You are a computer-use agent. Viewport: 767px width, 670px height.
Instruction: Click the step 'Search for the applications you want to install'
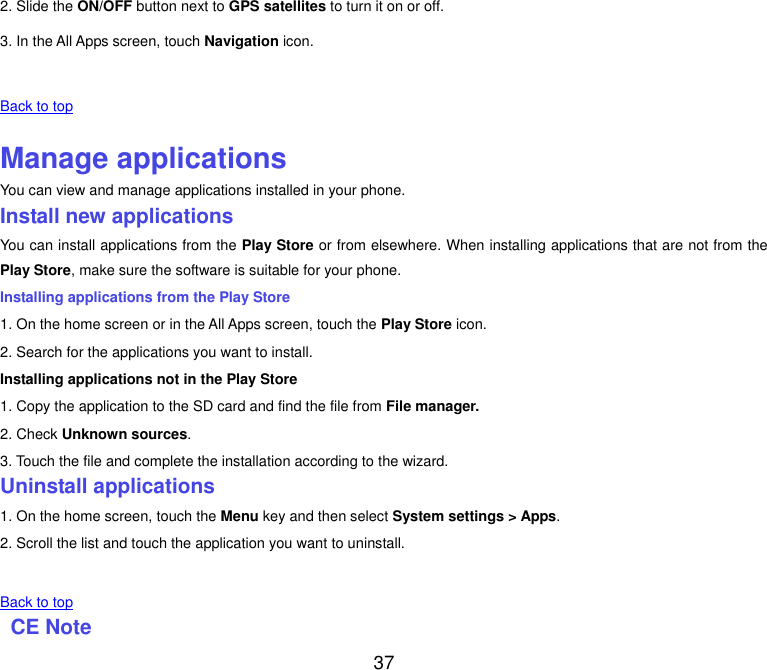(157, 352)
